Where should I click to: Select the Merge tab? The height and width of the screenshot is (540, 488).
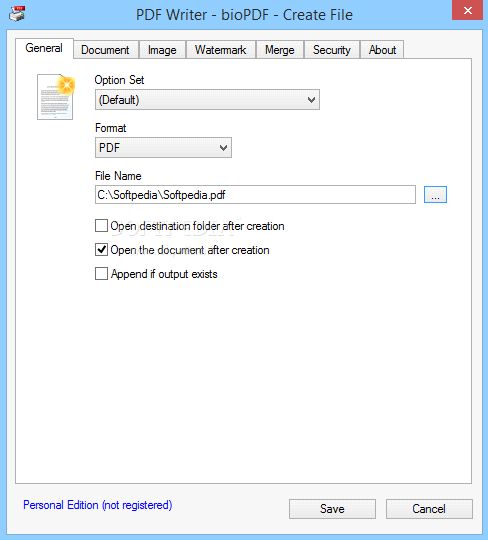click(x=280, y=50)
